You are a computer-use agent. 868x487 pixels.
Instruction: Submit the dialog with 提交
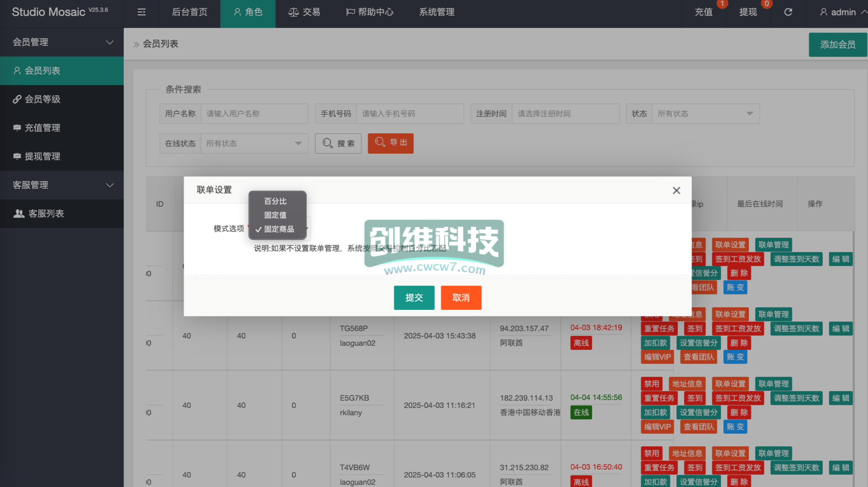414,298
